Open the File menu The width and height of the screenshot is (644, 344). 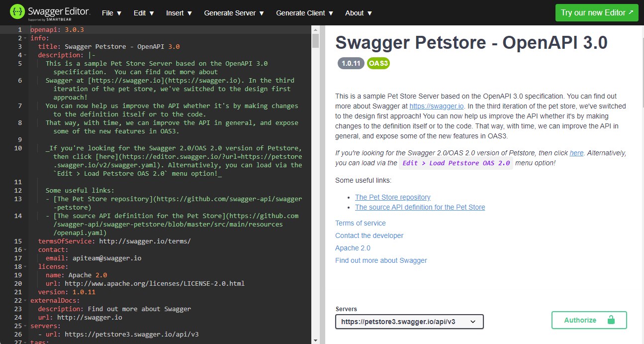[x=111, y=13]
